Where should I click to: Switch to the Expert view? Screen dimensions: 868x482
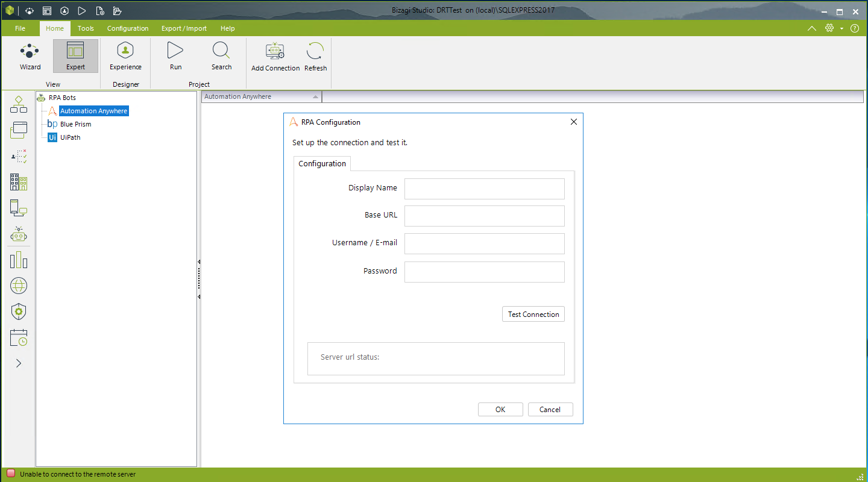pyautogui.click(x=75, y=56)
